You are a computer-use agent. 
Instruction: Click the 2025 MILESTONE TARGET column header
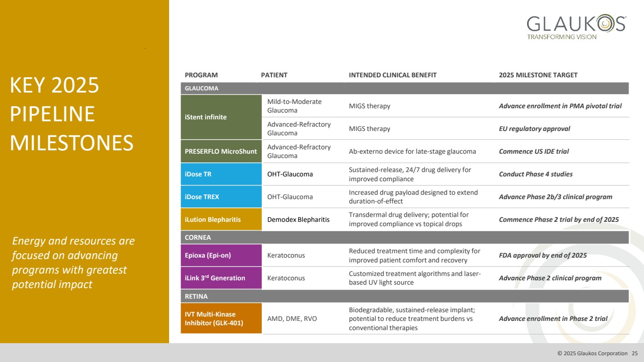[x=538, y=75]
